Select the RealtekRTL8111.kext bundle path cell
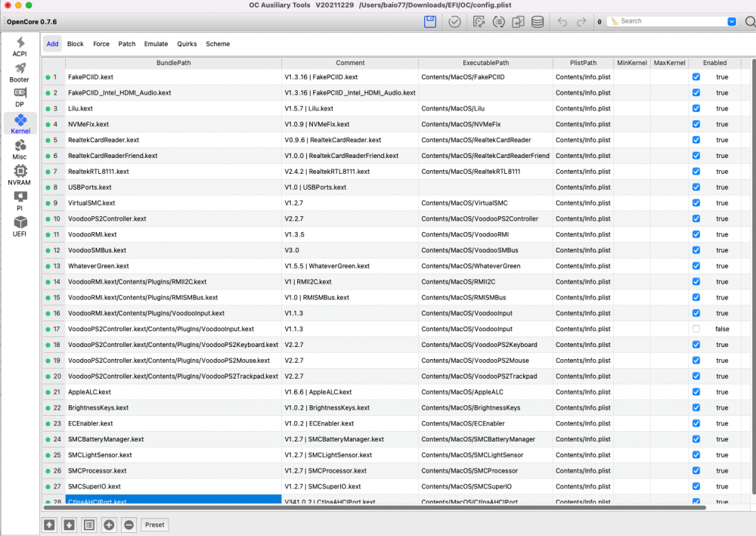 174,171
